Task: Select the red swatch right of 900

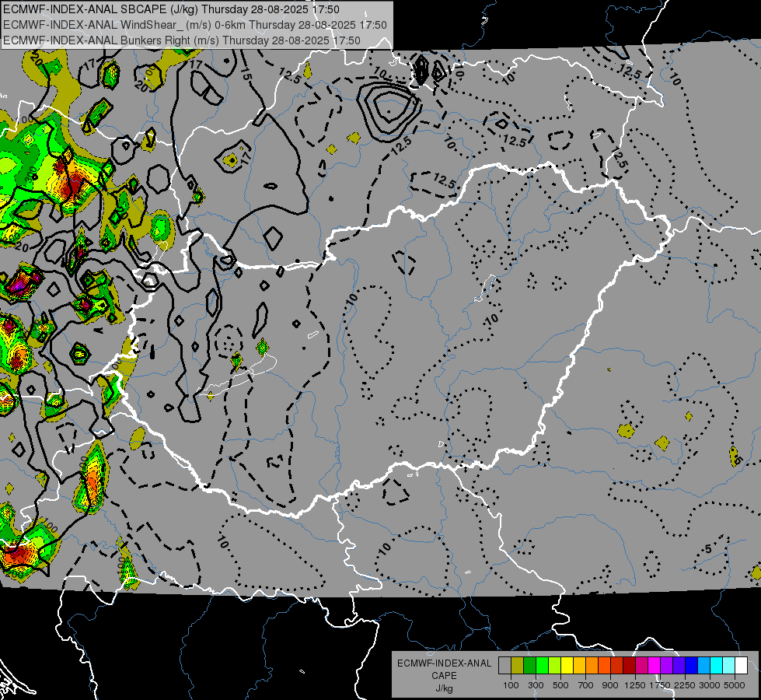Action: pos(617,666)
